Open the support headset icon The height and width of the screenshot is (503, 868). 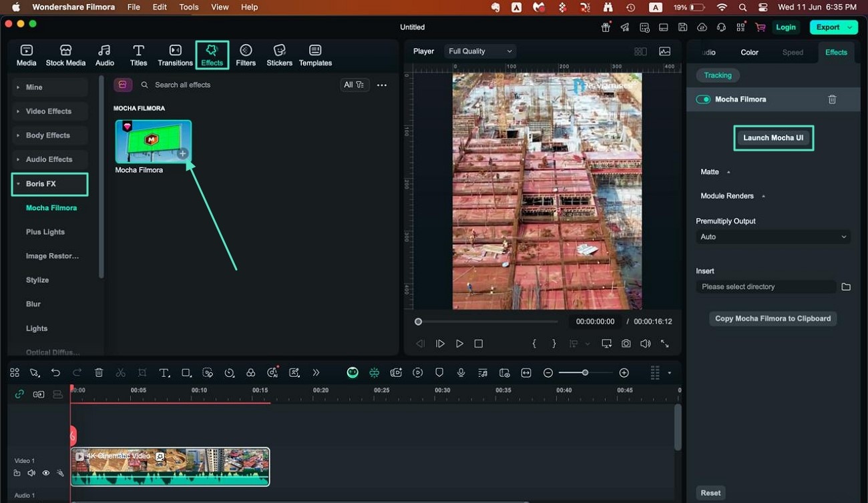(x=721, y=27)
